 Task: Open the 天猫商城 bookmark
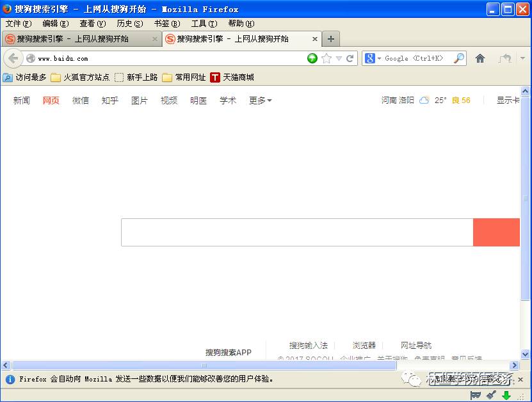point(232,77)
